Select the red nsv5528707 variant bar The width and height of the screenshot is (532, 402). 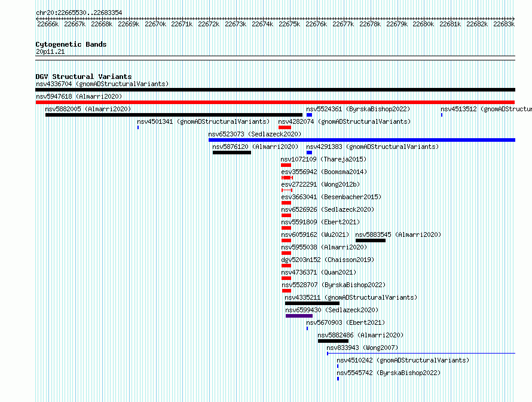pyautogui.click(x=286, y=291)
